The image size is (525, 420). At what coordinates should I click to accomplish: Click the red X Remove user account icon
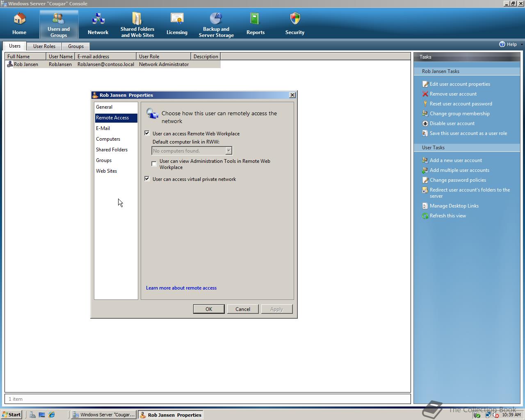tap(425, 94)
